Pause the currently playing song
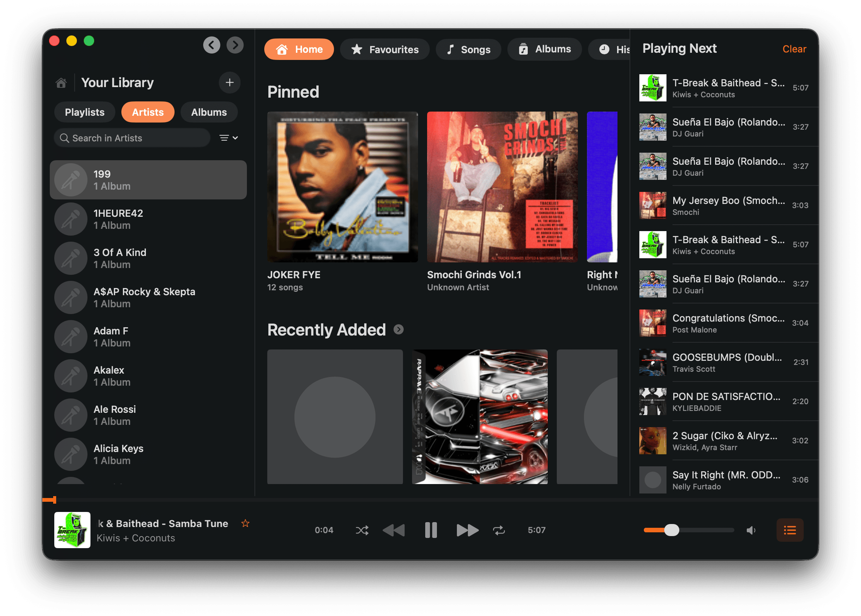Screen dimensions: 861x616 pos(430,530)
